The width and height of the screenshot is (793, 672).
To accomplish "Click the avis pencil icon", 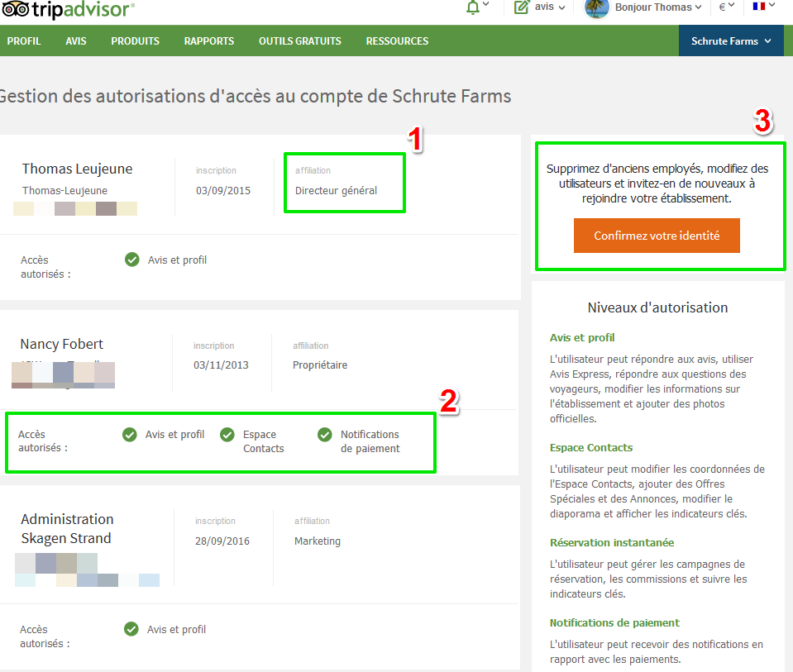I will click(521, 7).
